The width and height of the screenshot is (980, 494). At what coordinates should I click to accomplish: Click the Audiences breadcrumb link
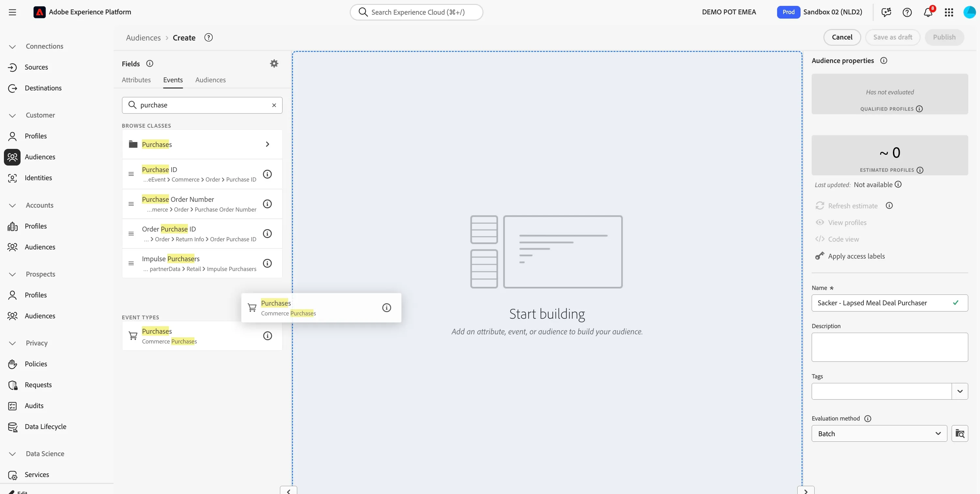tap(143, 38)
